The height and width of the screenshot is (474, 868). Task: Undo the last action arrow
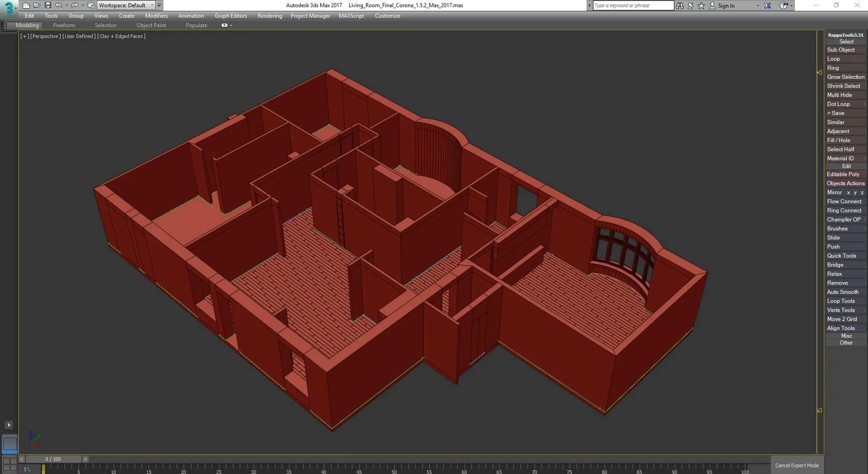tap(59, 5)
